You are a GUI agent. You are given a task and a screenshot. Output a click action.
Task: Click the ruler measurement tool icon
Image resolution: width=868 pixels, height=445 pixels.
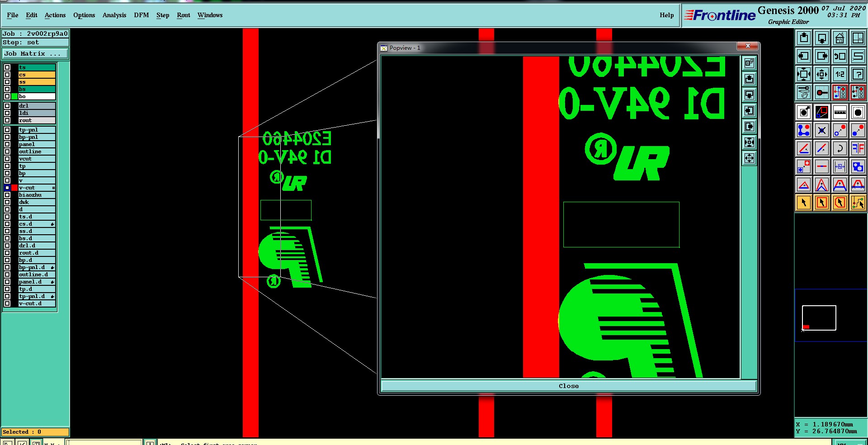tap(840, 112)
